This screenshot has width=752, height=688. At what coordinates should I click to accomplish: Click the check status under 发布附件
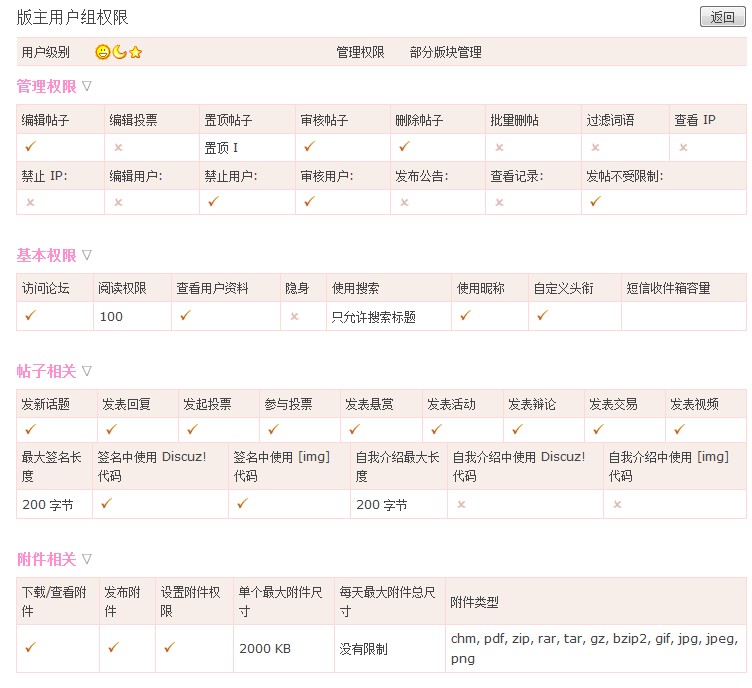pyautogui.click(x=113, y=648)
